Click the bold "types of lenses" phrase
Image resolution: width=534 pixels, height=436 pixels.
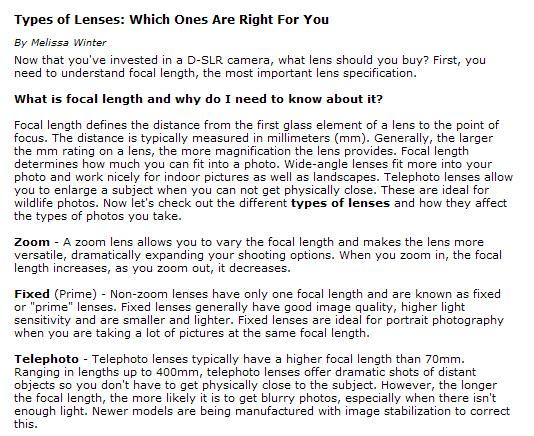point(340,203)
